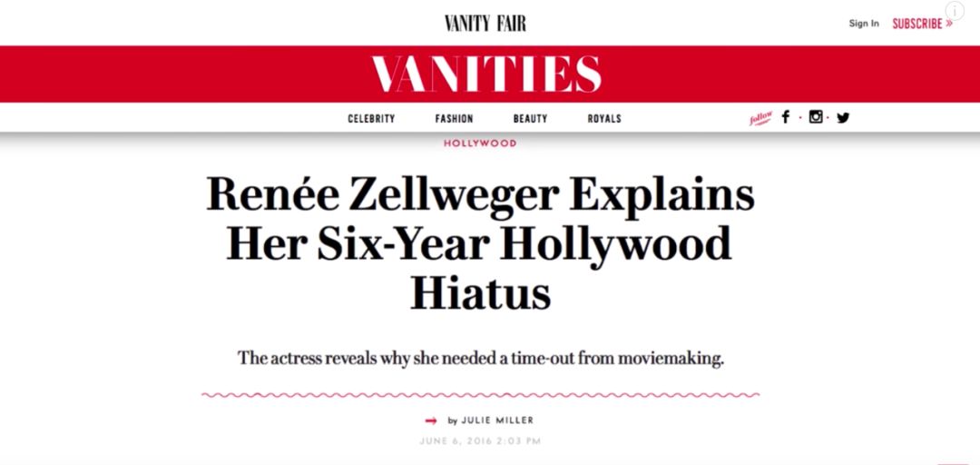Open the Celebrity section
This screenshot has width=980, height=465.
(371, 119)
